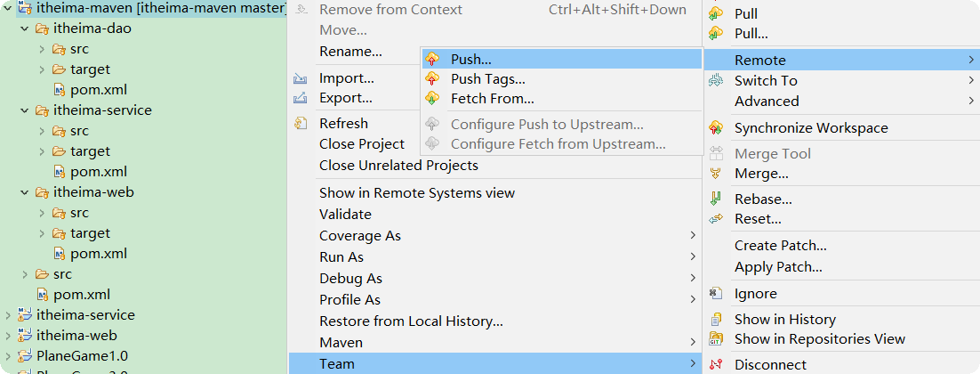
Task: Select Switch To in Team menu
Action: [x=766, y=81]
